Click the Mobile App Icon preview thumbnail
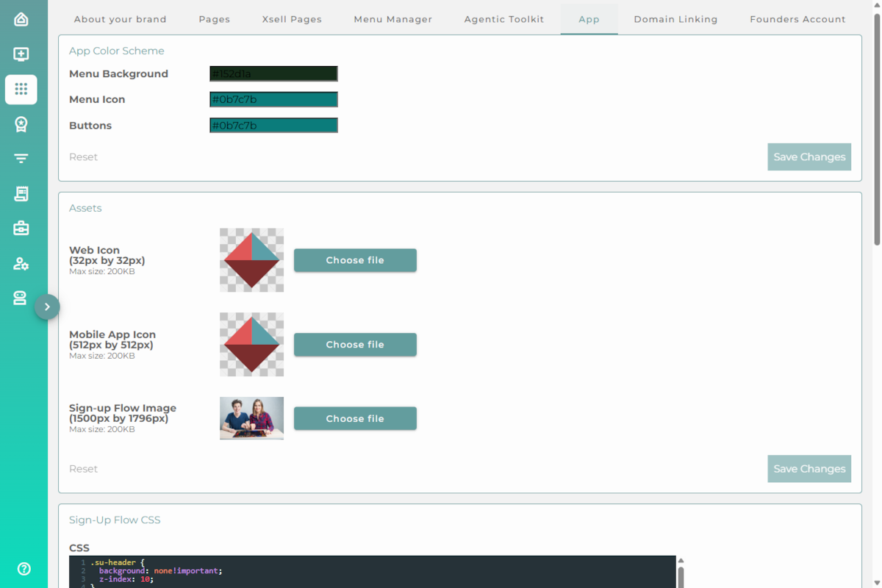 coord(251,345)
